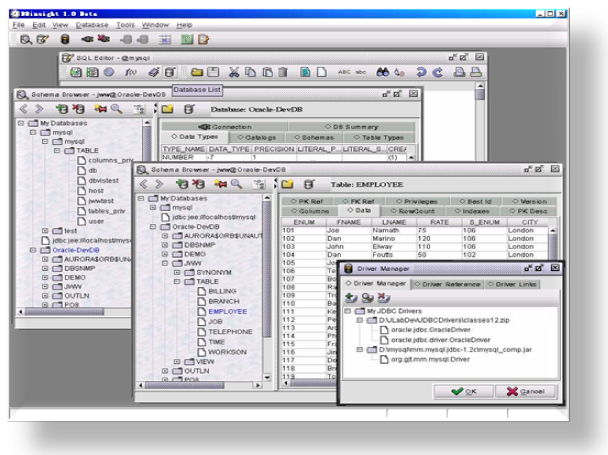Click the remove driver icon in Driver Manager

383,298
